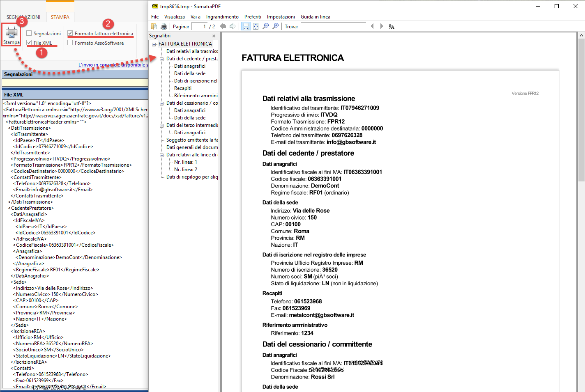Open a file with SumatraPDF folder icon
Image resolution: width=585 pixels, height=392 pixels.
pos(154,26)
